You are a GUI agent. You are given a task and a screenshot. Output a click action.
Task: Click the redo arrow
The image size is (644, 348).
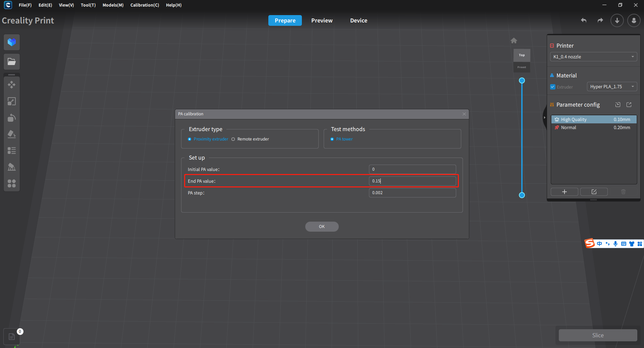(600, 20)
